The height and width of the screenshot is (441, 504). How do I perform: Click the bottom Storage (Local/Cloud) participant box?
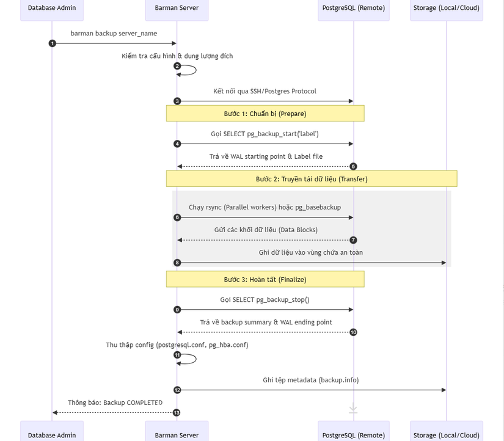click(x=446, y=432)
